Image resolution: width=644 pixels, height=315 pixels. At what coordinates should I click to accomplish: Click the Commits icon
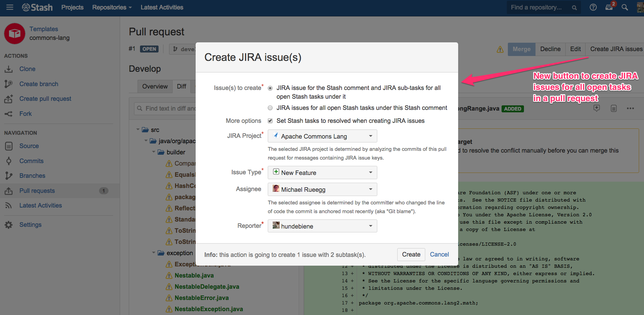[x=9, y=161]
